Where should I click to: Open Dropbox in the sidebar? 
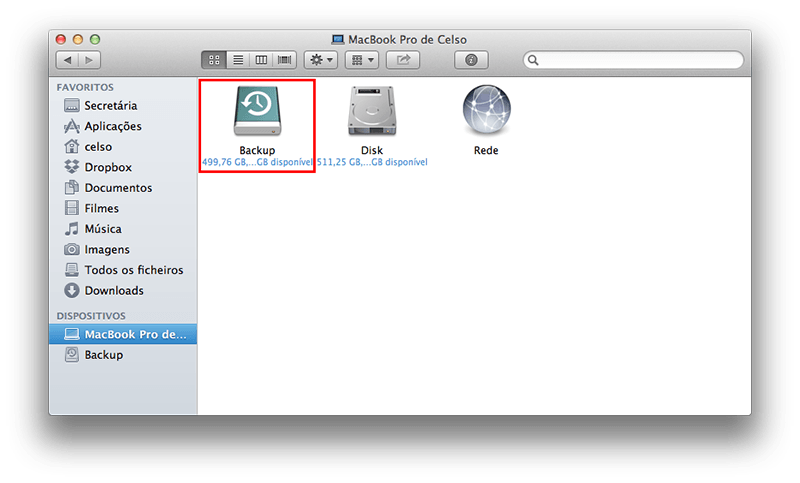[x=123, y=167]
